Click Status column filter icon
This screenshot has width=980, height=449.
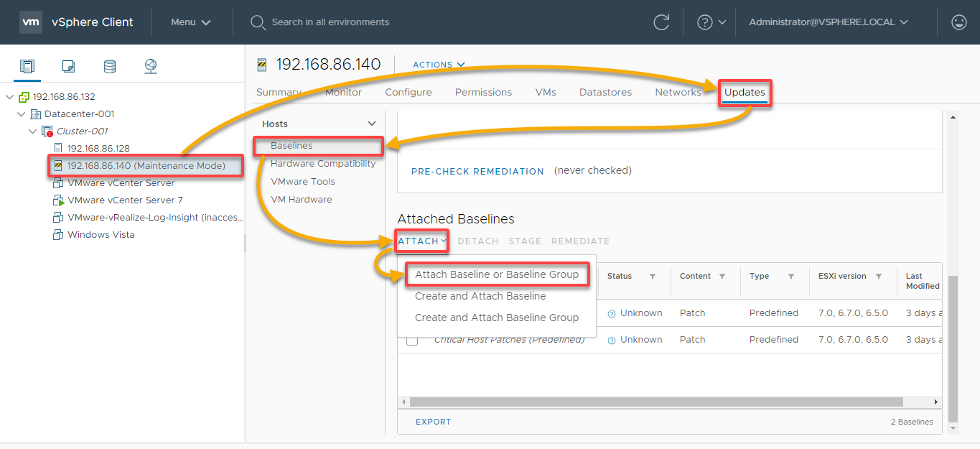pyautogui.click(x=653, y=277)
